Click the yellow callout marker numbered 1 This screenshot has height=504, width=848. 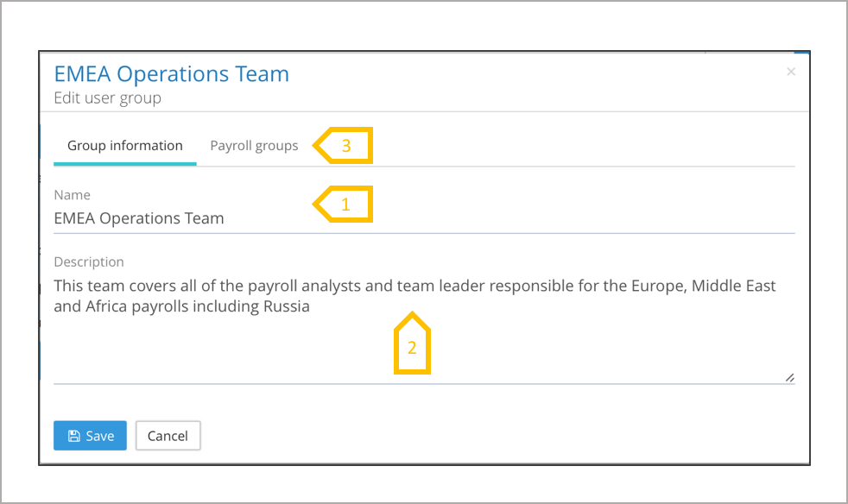pos(345,205)
